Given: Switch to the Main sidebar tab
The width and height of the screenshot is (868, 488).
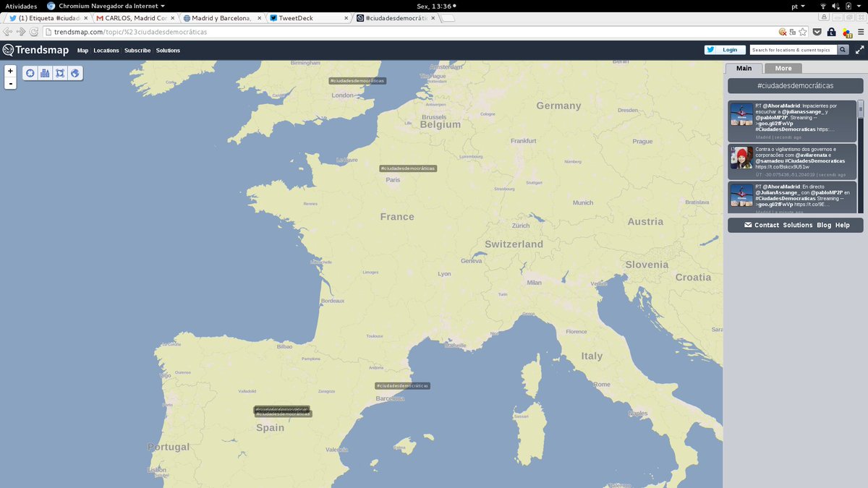Looking at the screenshot, I should coord(744,68).
